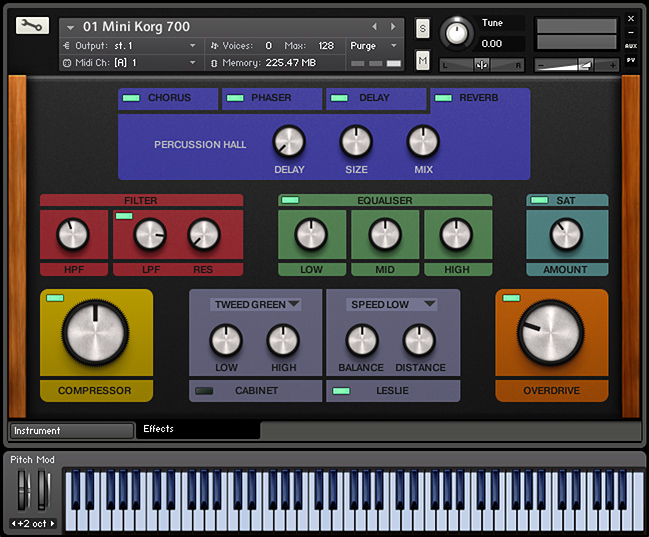Click the equaliser LOW knob

(x=311, y=234)
